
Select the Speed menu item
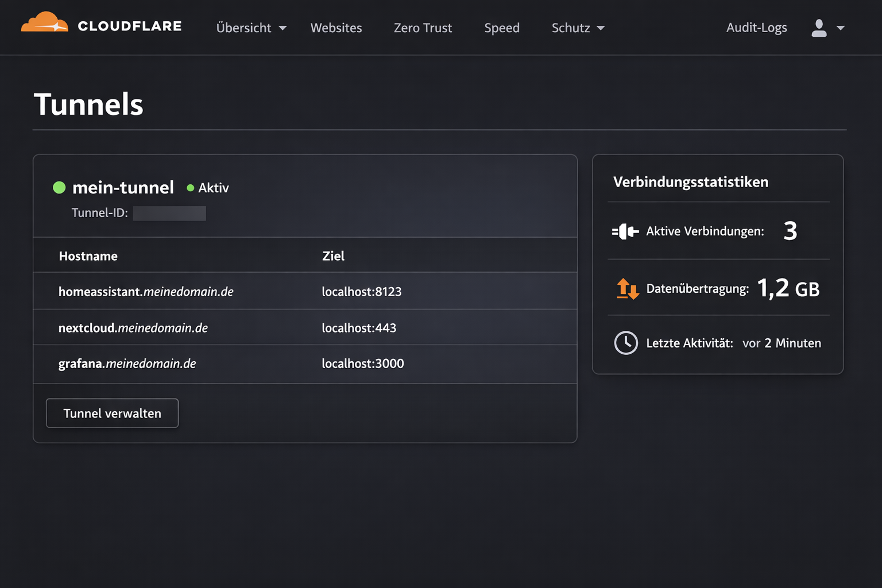click(502, 28)
